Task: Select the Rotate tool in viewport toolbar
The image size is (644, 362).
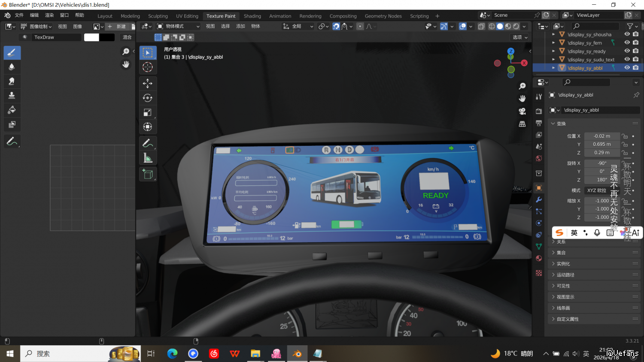Action: pyautogui.click(x=147, y=98)
